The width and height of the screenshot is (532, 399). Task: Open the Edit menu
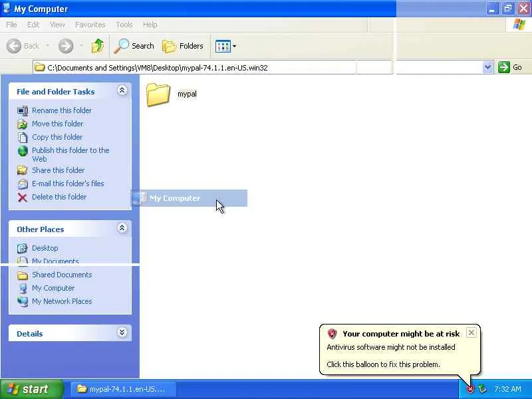(33, 25)
